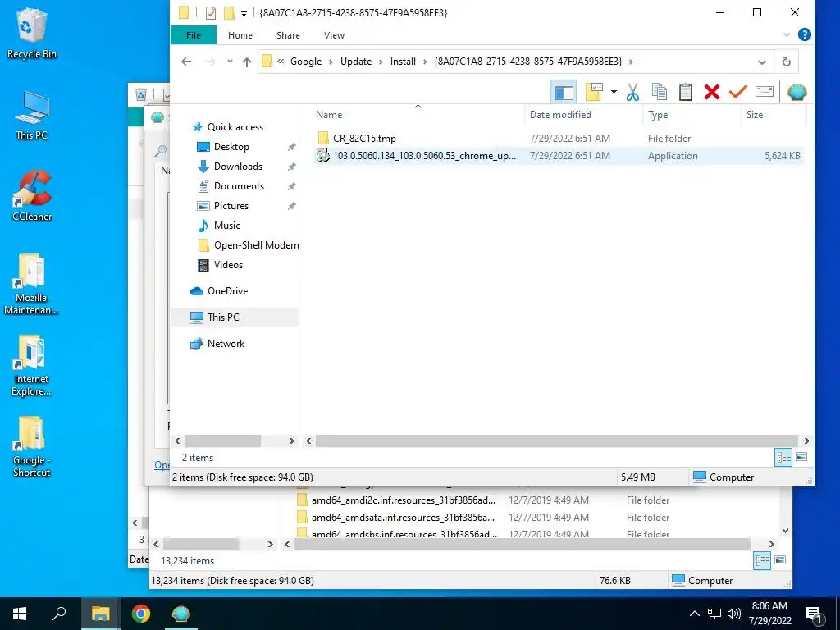Click the red X Delete icon
Image resolution: width=840 pixels, height=630 pixels.
click(712, 92)
